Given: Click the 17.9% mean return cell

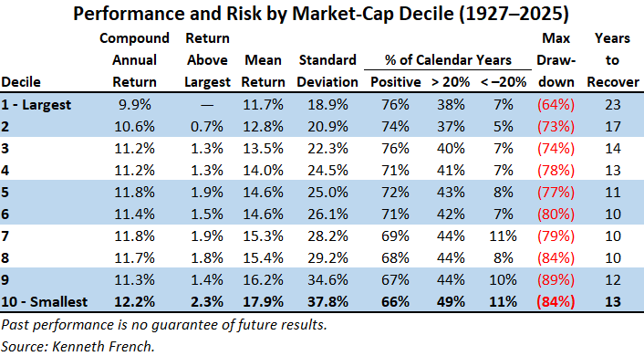Looking at the screenshot, I should tap(263, 302).
